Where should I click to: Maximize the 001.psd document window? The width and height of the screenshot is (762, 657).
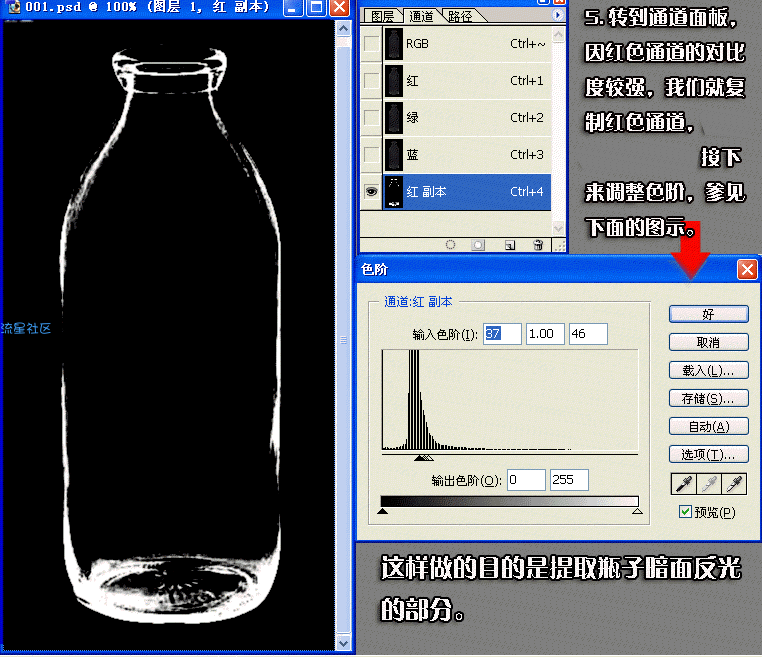tap(316, 7)
